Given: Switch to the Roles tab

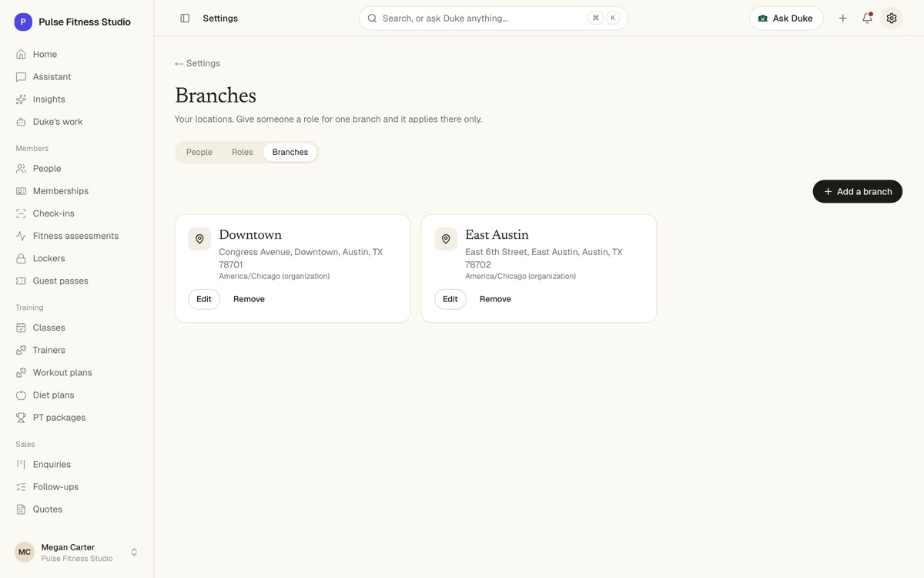Looking at the screenshot, I should (x=243, y=153).
